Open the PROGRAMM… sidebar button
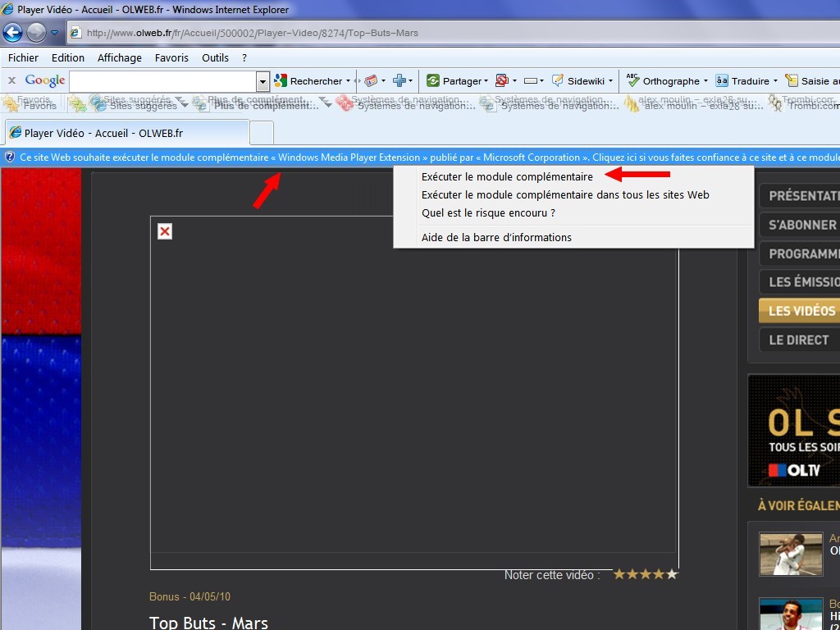This screenshot has height=630, width=840. tap(799, 254)
